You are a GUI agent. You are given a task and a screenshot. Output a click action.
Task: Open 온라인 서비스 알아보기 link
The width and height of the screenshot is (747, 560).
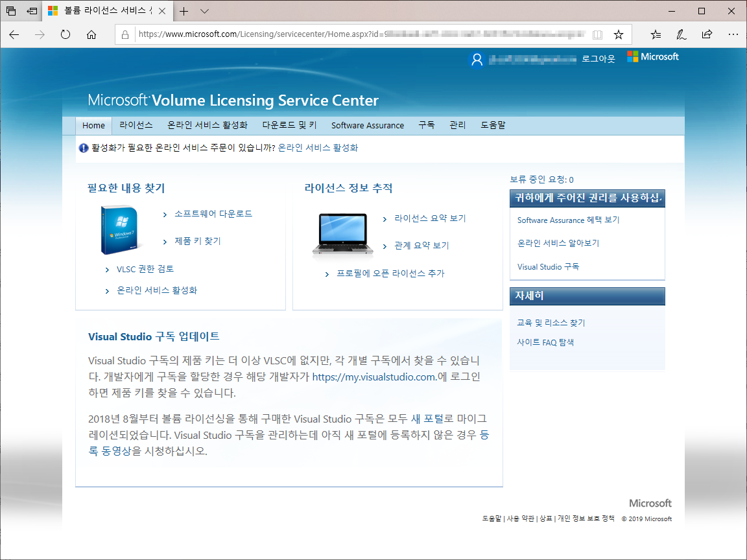558,243
